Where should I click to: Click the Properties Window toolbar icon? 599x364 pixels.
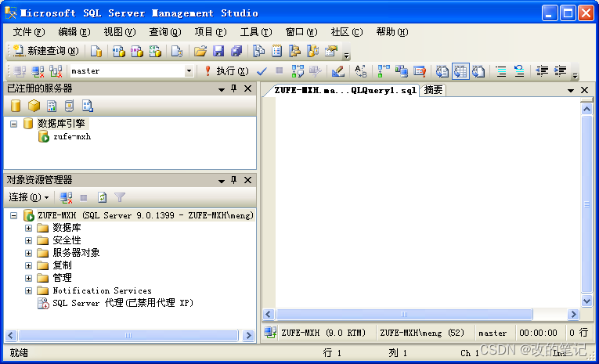[331, 51]
